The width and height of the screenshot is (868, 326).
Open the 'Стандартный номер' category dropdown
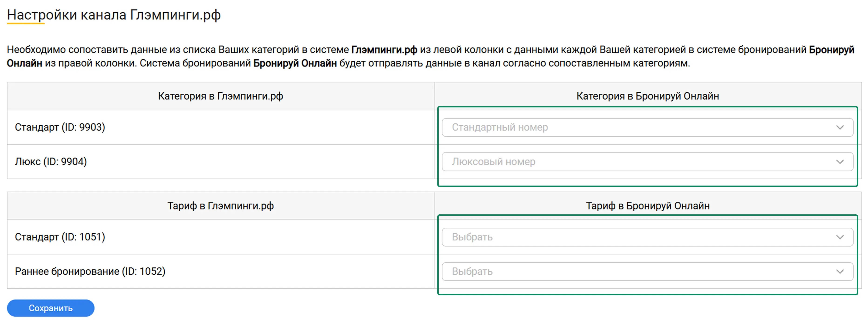[x=647, y=127]
